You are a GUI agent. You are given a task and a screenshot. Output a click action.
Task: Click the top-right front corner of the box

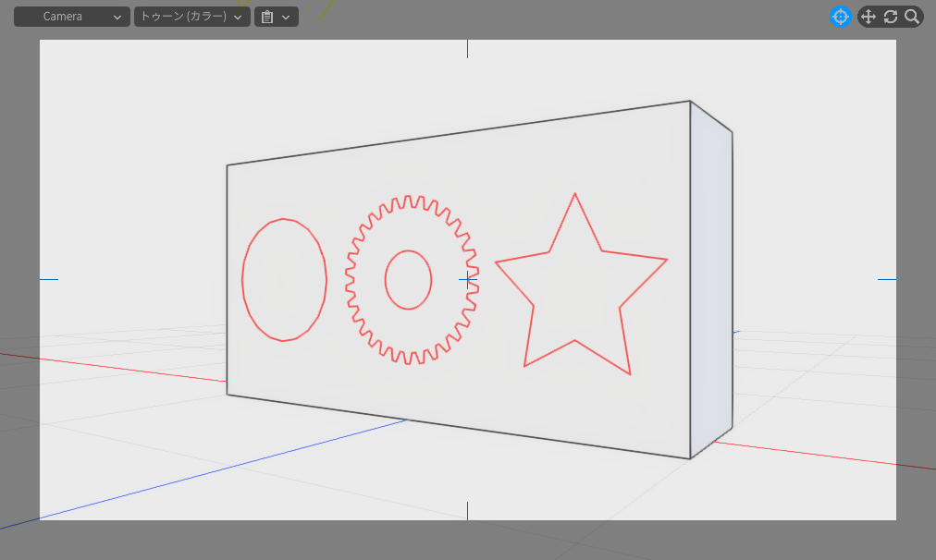click(x=690, y=102)
